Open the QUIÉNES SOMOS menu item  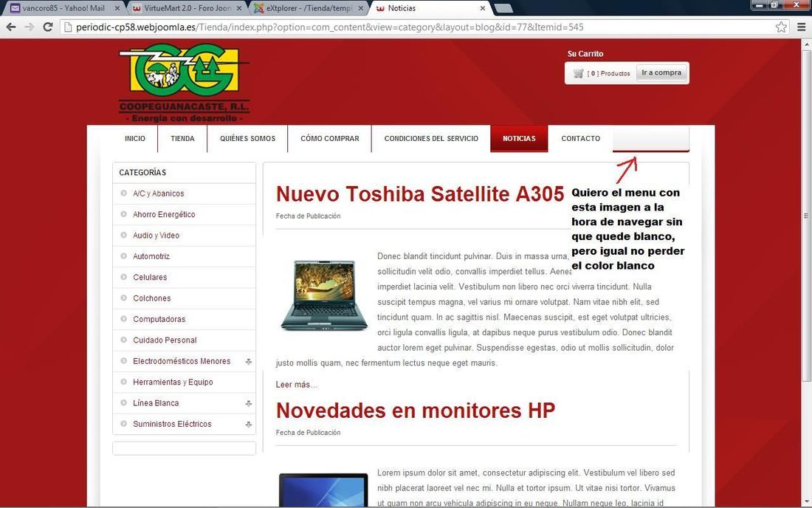[x=247, y=138]
